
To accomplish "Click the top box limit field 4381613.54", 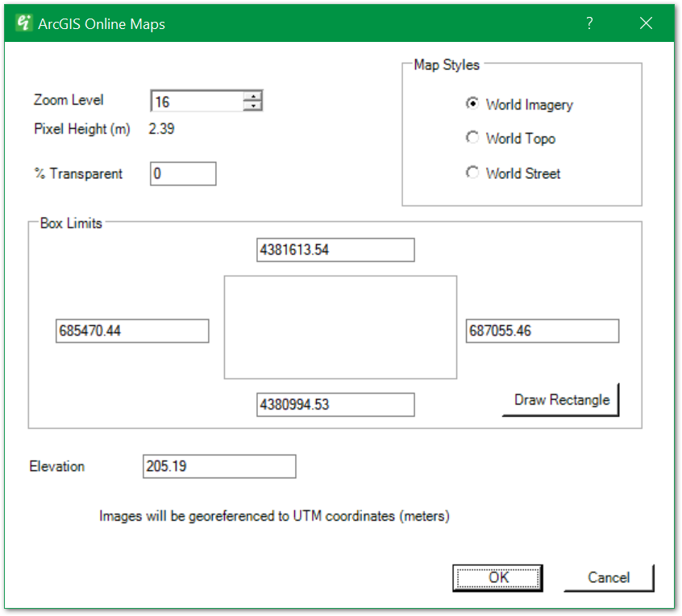I will click(x=335, y=250).
